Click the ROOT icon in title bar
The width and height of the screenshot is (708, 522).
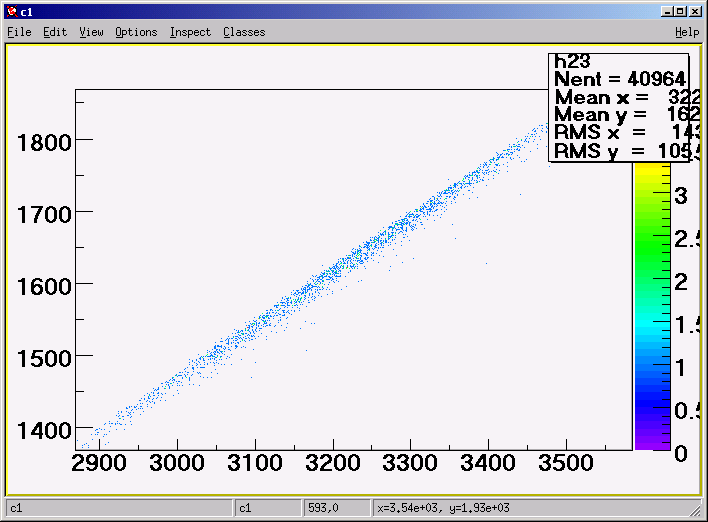click(12, 11)
